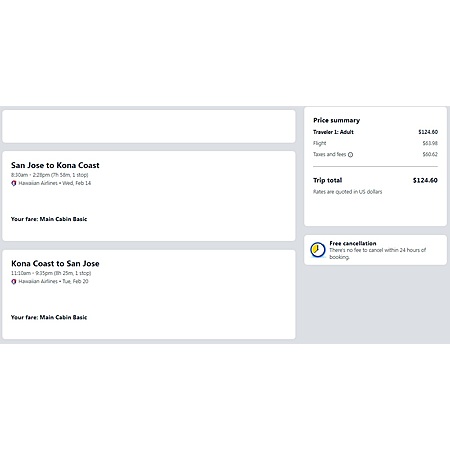
Task: Select the San Jose to Kona Coast heading
Action: (x=55, y=165)
